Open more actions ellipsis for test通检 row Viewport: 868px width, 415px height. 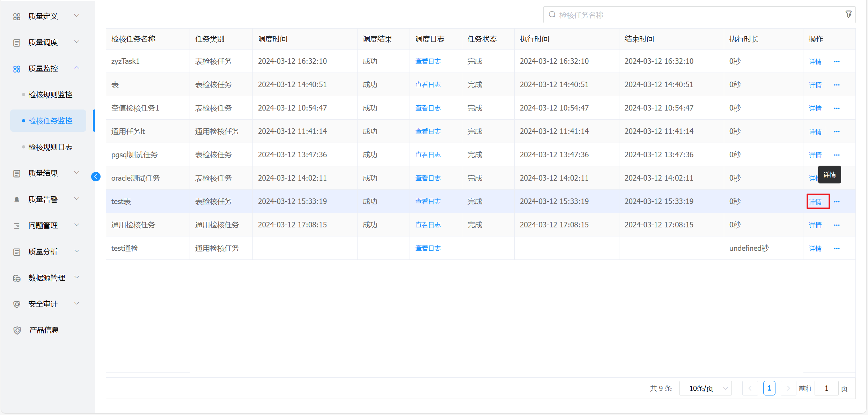tap(837, 248)
